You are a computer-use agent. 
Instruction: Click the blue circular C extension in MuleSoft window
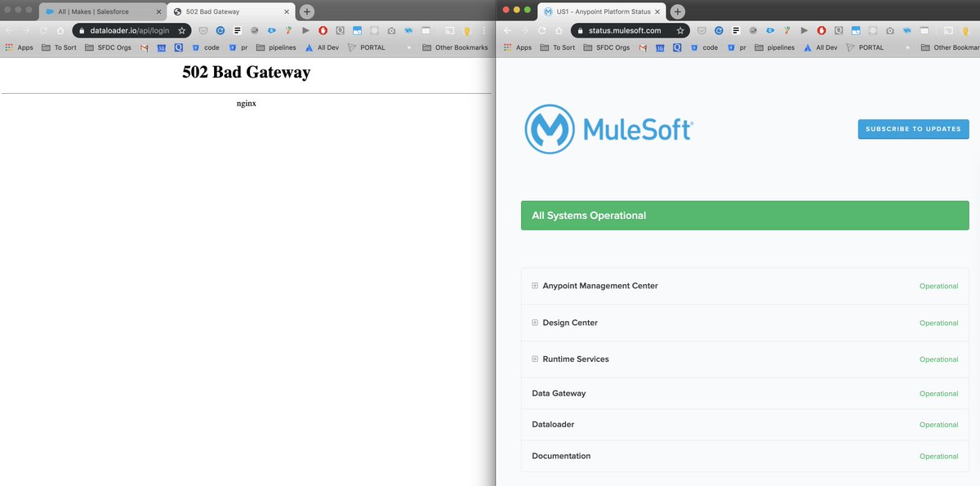(x=719, y=30)
